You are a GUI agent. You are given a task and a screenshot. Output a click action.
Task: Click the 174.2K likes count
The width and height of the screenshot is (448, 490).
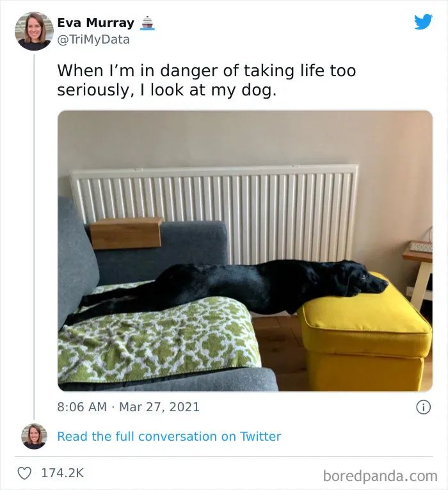tap(63, 473)
